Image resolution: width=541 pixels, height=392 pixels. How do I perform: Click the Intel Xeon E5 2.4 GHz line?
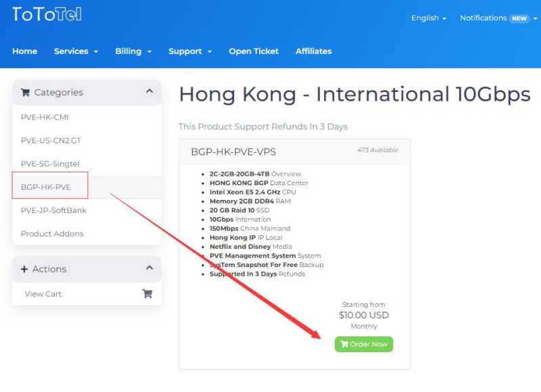[252, 193]
